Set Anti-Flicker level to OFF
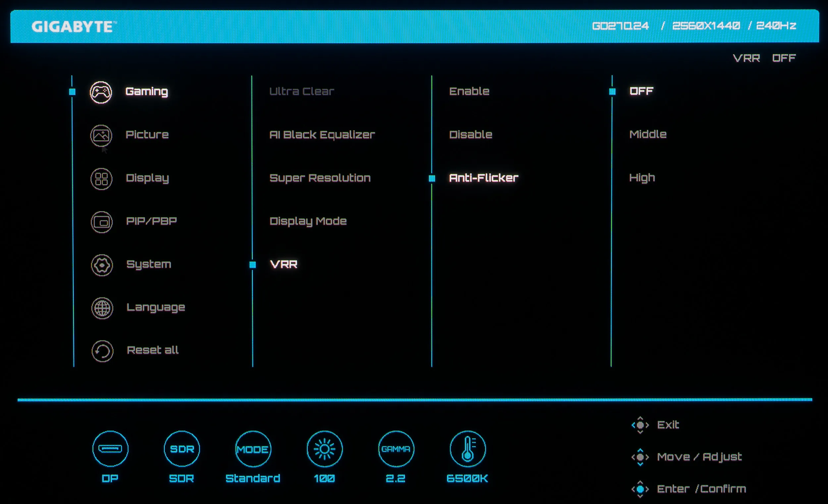Image resolution: width=828 pixels, height=504 pixels. point(641,91)
